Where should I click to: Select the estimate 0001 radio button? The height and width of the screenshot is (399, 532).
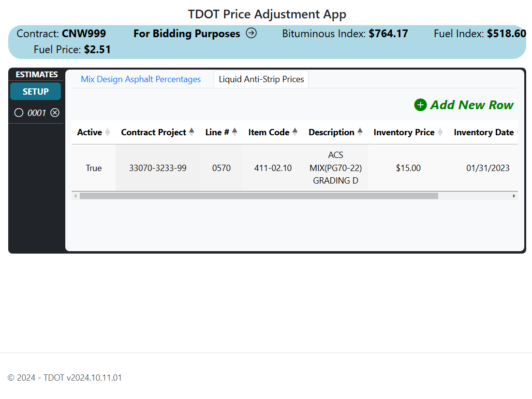[x=19, y=113]
